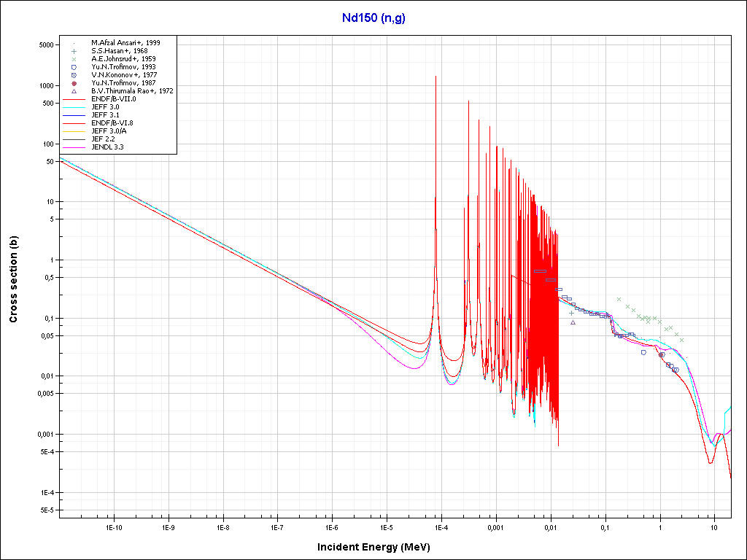
Task: Click the red ENDF/B-VII.0 line sample in legend
Action: [x=74, y=99]
